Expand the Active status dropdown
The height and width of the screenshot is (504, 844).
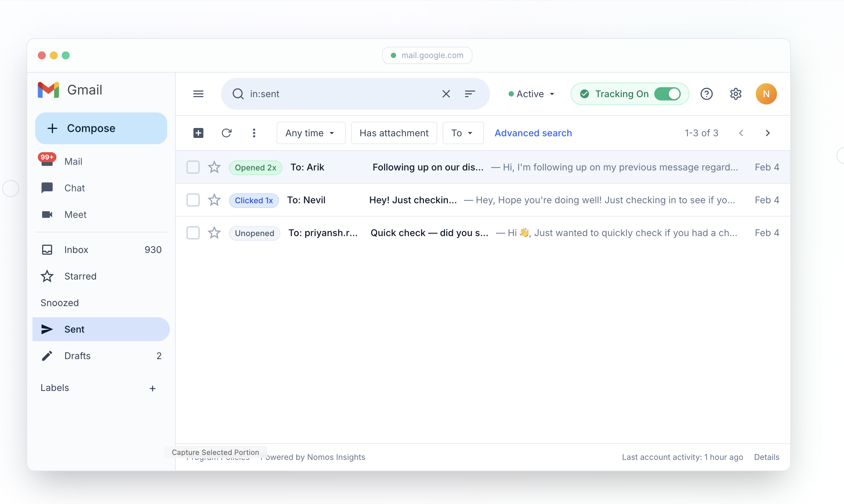point(532,94)
